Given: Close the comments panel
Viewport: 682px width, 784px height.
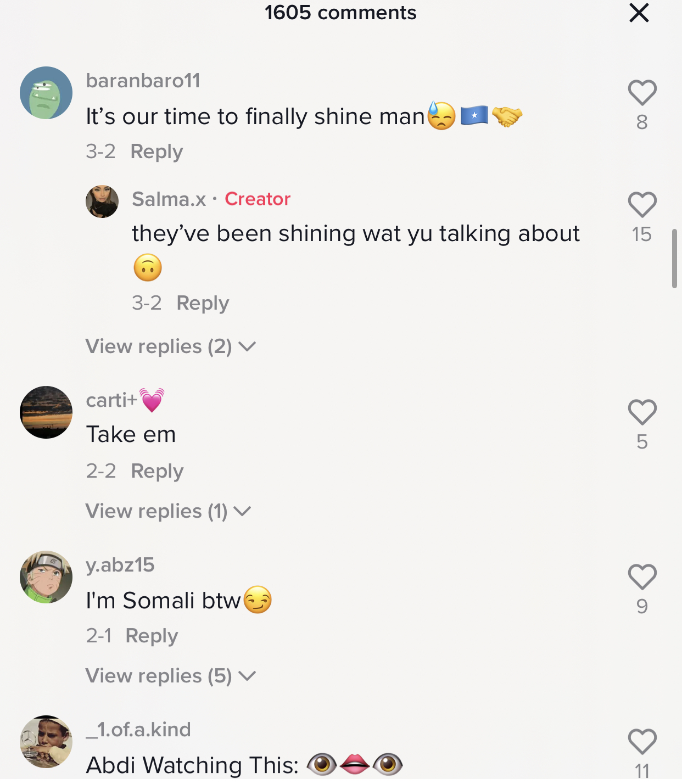Looking at the screenshot, I should pos(639,13).
